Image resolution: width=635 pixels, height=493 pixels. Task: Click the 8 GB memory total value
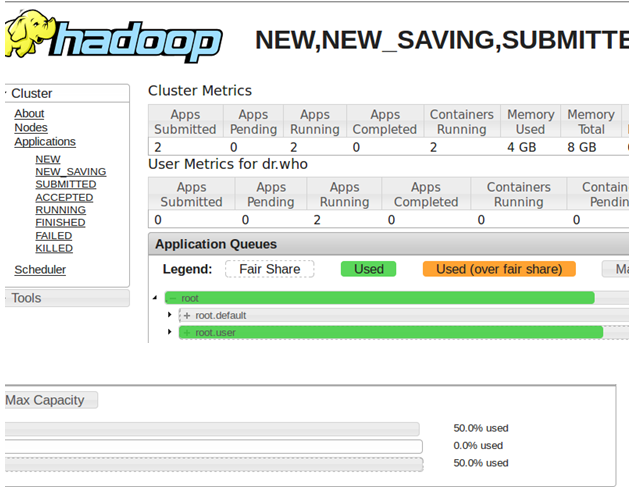[x=582, y=147]
